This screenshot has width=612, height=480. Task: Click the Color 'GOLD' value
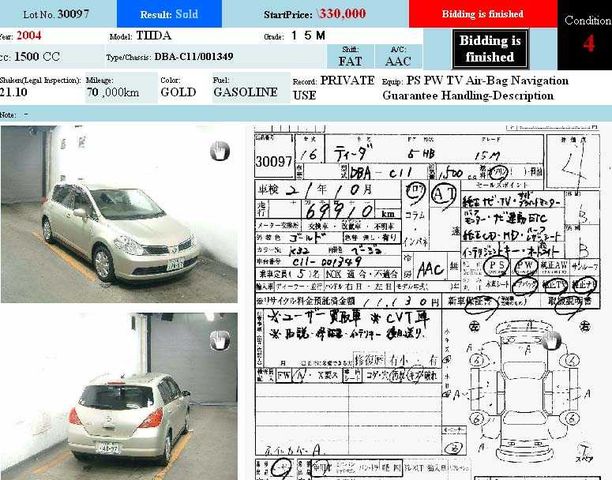(178, 92)
